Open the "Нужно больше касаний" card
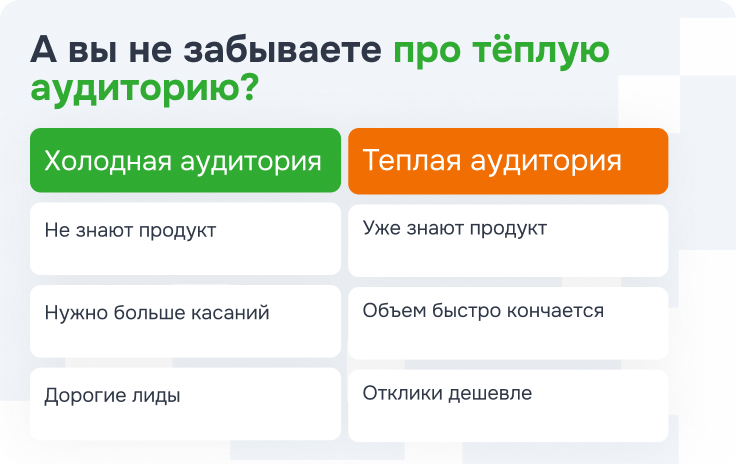The width and height of the screenshot is (736, 464). pos(185,322)
